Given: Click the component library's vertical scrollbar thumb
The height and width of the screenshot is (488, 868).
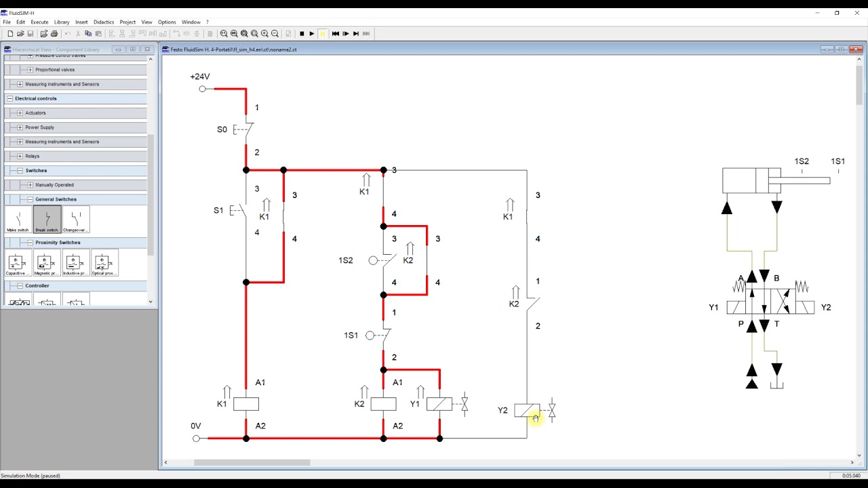Looking at the screenshot, I should pos(151,195).
